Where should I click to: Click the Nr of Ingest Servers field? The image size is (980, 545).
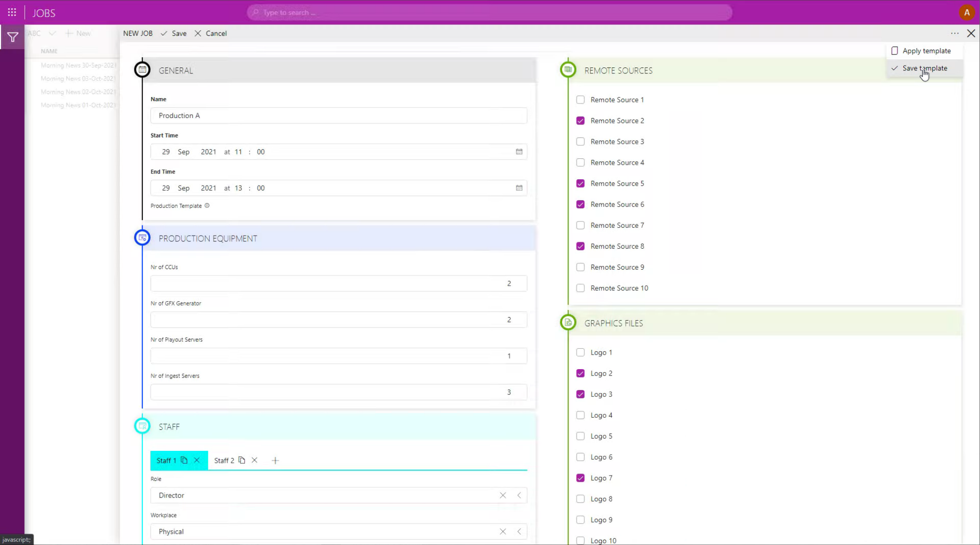pos(338,392)
